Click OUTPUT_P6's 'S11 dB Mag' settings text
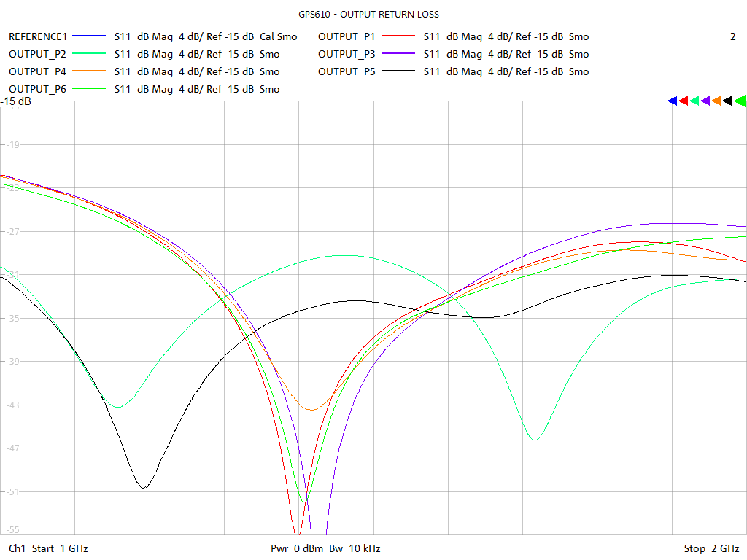The height and width of the screenshot is (560, 747). pyautogui.click(x=144, y=89)
